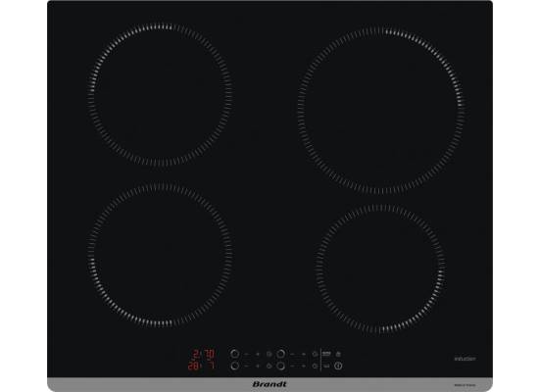The height and width of the screenshot is (392, 539).
Task: Click the small front-right cooking zone ring
Action: click(380, 269)
